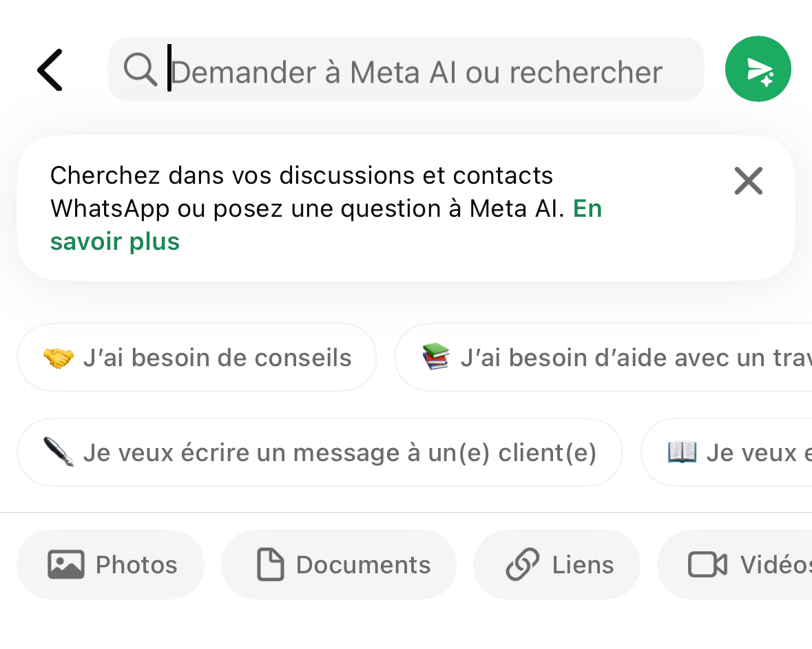Tap the handshake emoji in conseils chip
Image resolution: width=812 pixels, height=649 pixels.
pos(58,357)
